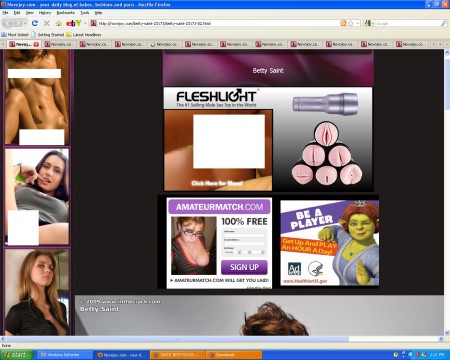Close the active first tab
This screenshot has width=450, height=360.
click(x=36, y=44)
